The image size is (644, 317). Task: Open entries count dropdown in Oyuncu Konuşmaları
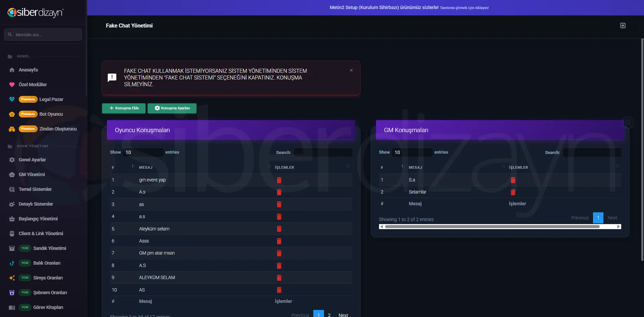click(x=143, y=152)
